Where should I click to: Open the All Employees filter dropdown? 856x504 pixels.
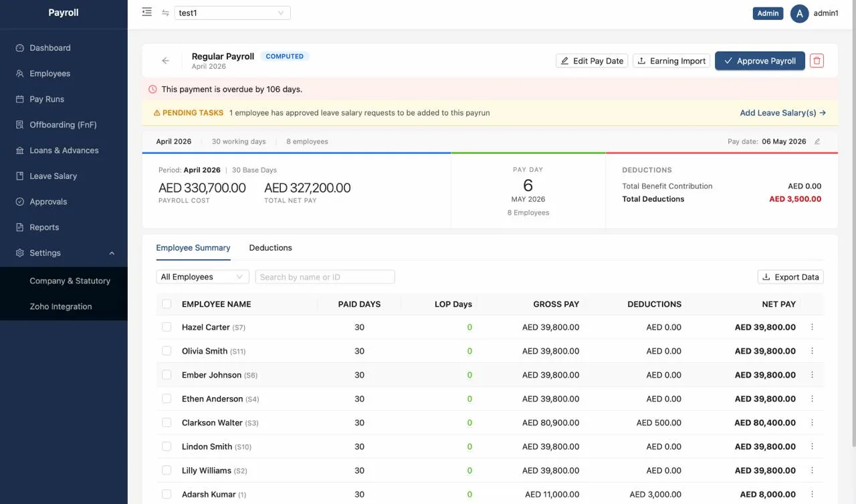tap(203, 277)
